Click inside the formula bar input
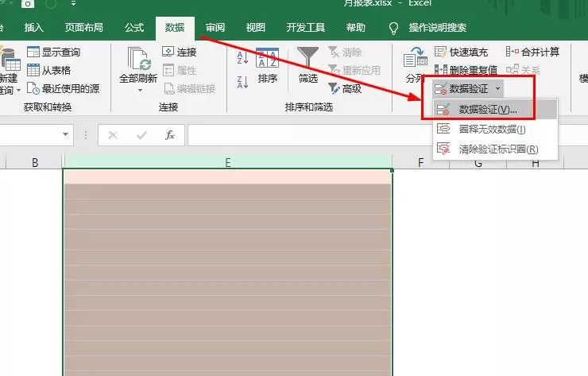This screenshot has width=588, height=376. pos(311,135)
